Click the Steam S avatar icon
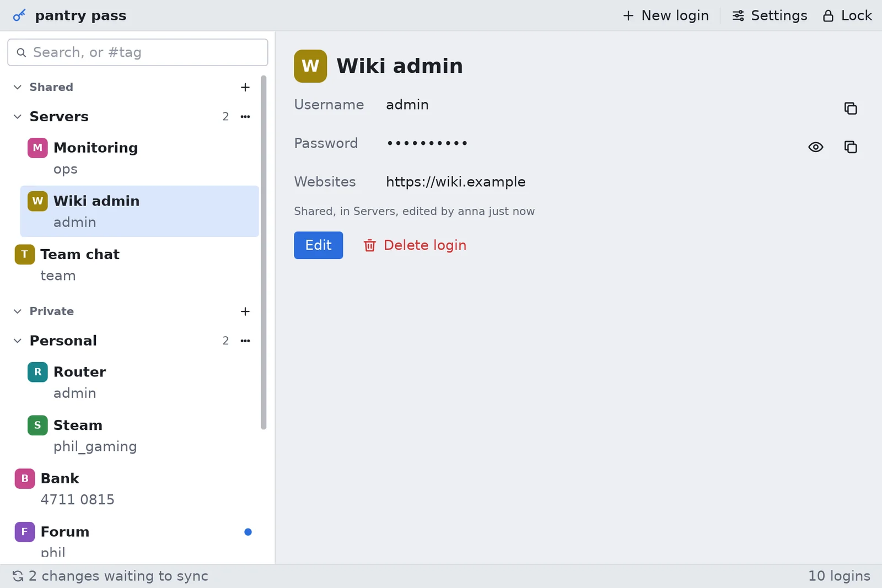 [37, 425]
